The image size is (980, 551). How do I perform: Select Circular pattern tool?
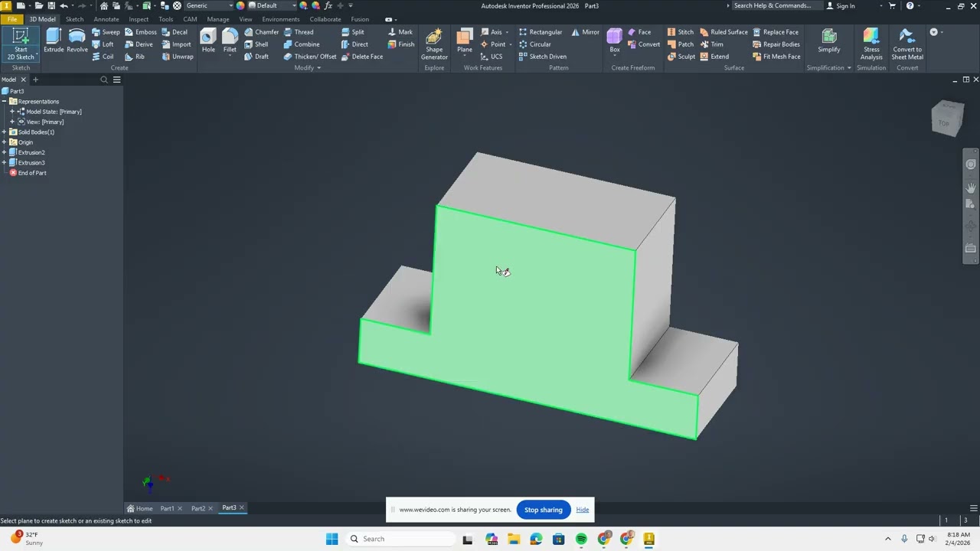[x=534, y=44]
